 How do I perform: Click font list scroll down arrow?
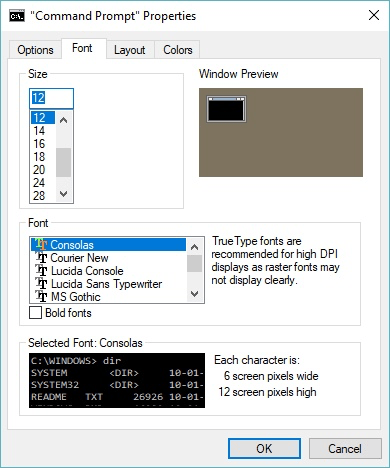coord(195,294)
